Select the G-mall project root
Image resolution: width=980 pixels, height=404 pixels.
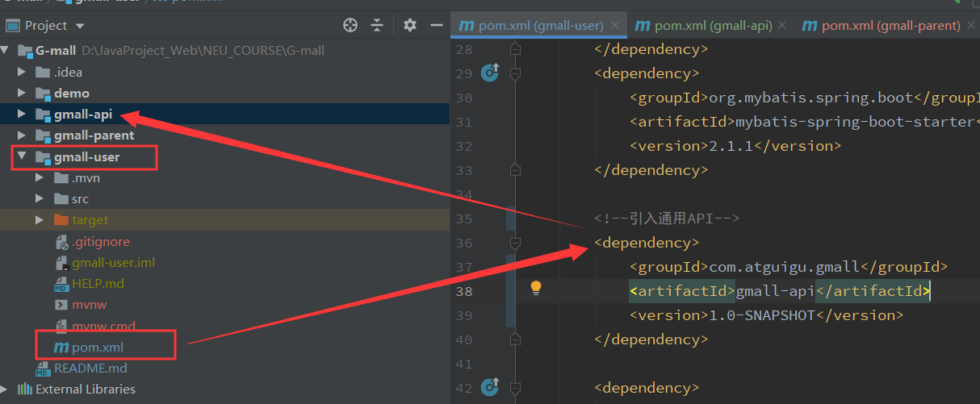pos(56,51)
